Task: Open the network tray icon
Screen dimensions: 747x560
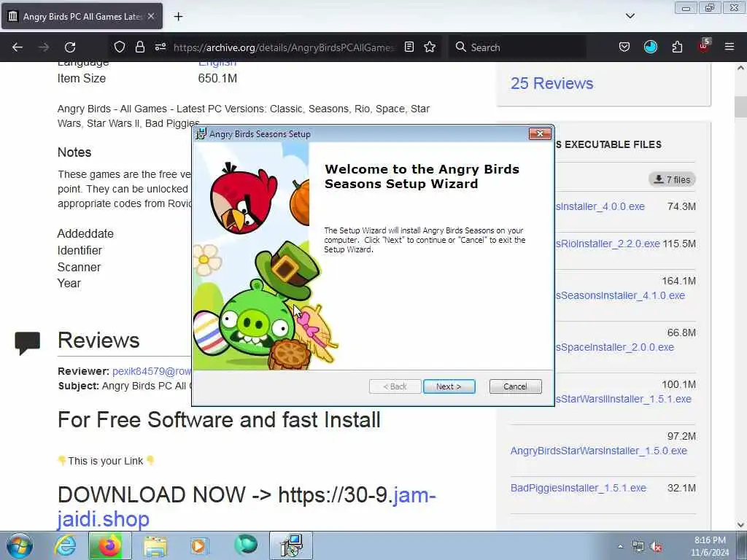Action: pos(638,547)
